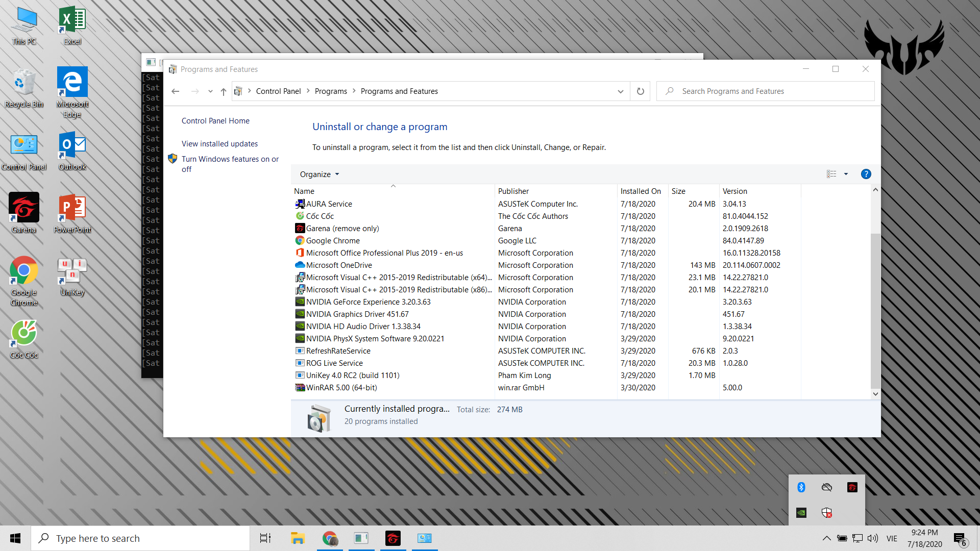Viewport: 980px width, 551px height.
Task: Sort by the Version column header
Action: coord(760,191)
